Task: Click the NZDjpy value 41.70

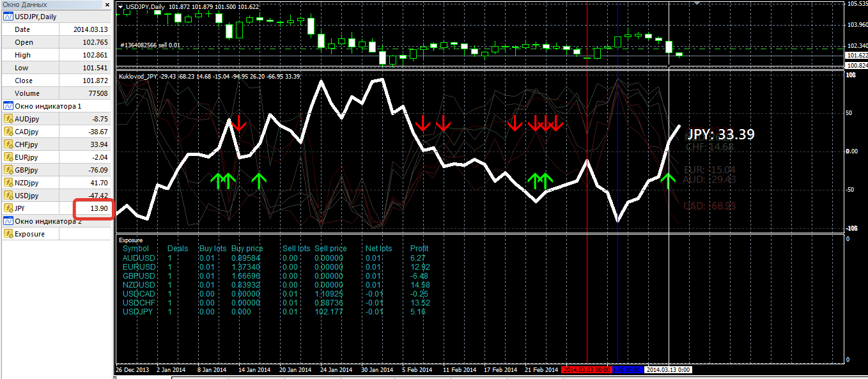Action: 99,183
